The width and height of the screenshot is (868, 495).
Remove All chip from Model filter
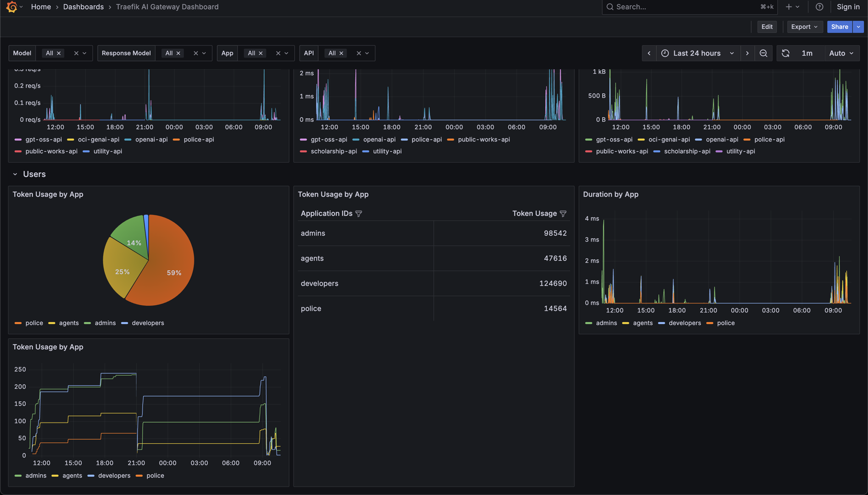pyautogui.click(x=59, y=53)
